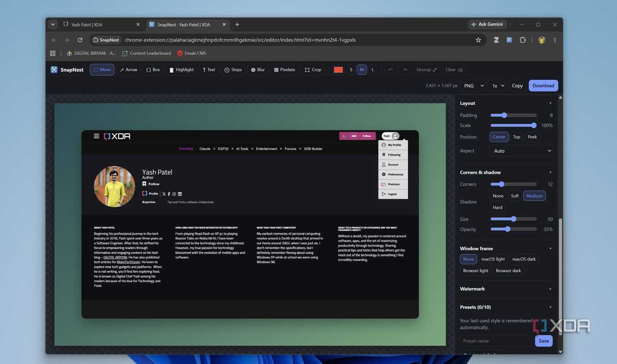Expand the Watermark section
Image resolution: width=617 pixels, height=364 pixels.
click(x=506, y=289)
